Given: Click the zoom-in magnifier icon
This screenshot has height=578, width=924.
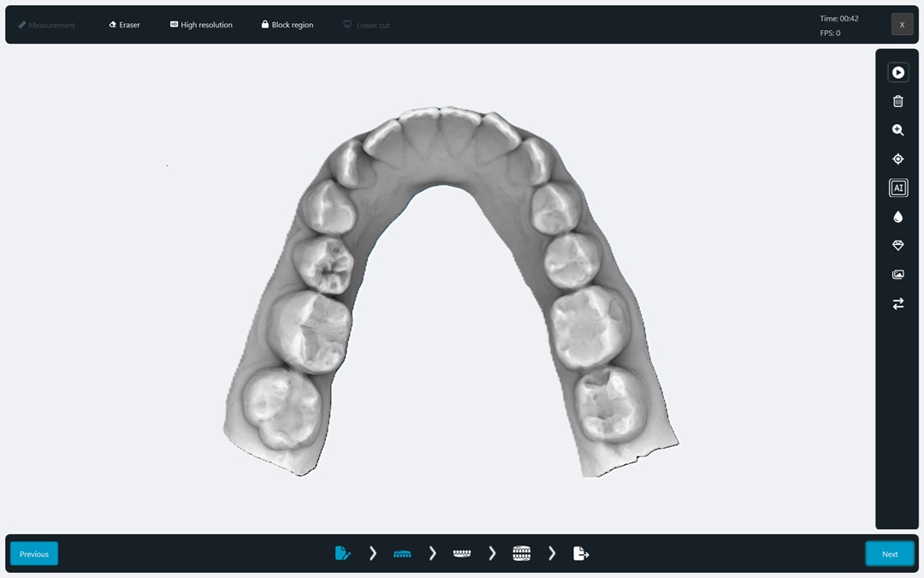Looking at the screenshot, I should 897,130.
